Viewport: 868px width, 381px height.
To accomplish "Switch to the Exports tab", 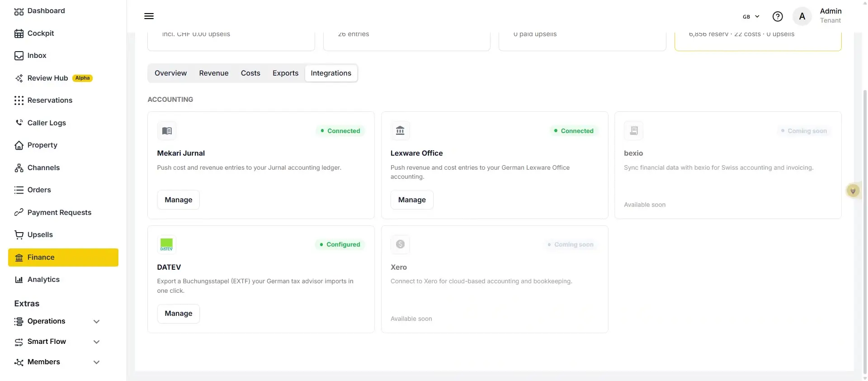I will pyautogui.click(x=285, y=73).
